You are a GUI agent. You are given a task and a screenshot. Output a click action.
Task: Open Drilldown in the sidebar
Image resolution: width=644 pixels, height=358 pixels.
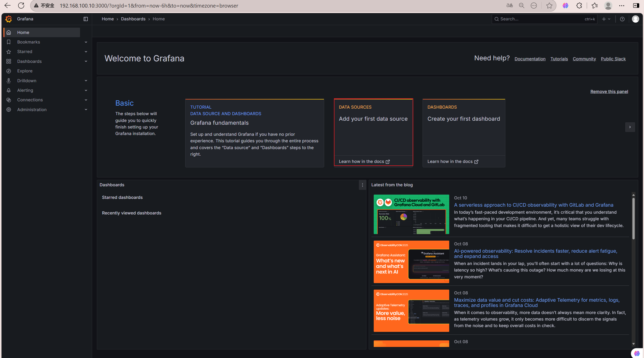click(27, 81)
